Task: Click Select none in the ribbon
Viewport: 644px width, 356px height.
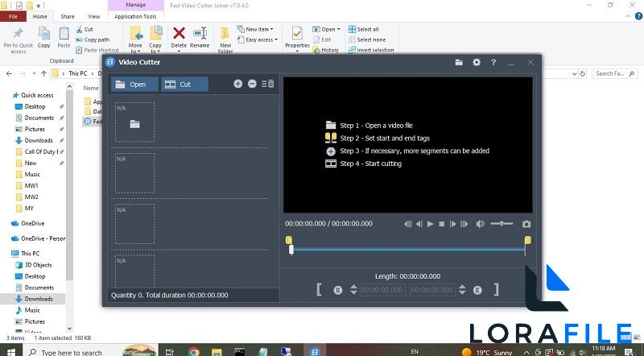Action: click(367, 40)
